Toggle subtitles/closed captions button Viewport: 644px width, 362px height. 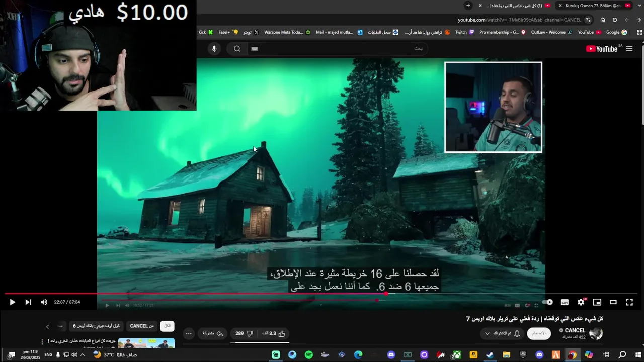click(x=565, y=302)
